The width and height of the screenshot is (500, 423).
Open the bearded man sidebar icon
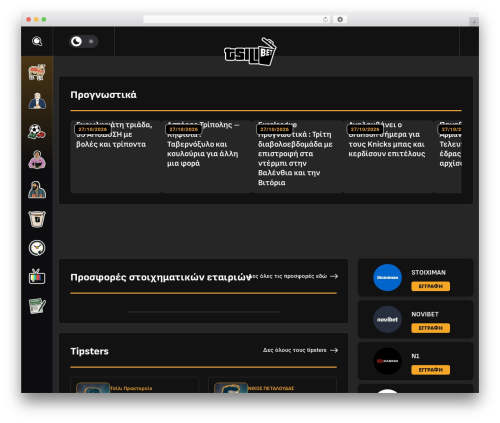(37, 190)
